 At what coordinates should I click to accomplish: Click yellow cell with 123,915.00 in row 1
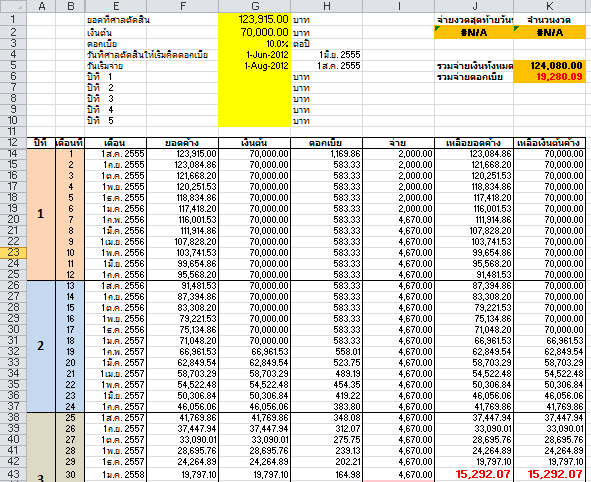point(254,20)
